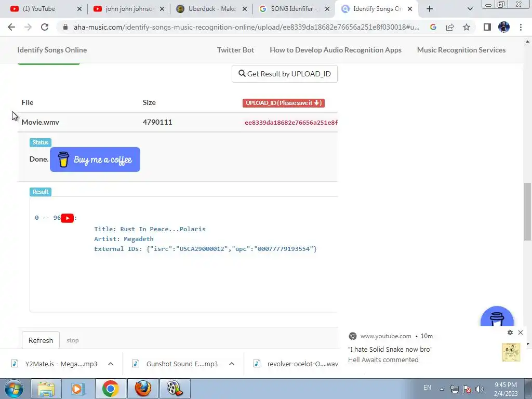Open the taskbar clock 9:45 PM
This screenshot has width=532, height=399.
[506, 389]
